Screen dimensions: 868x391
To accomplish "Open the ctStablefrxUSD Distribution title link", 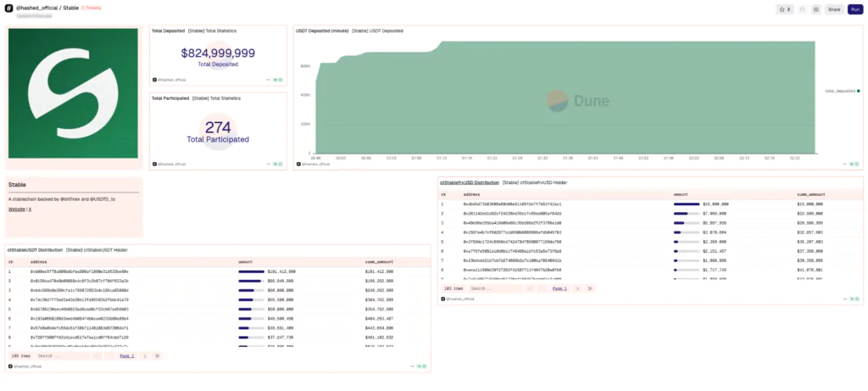I will pos(469,182).
